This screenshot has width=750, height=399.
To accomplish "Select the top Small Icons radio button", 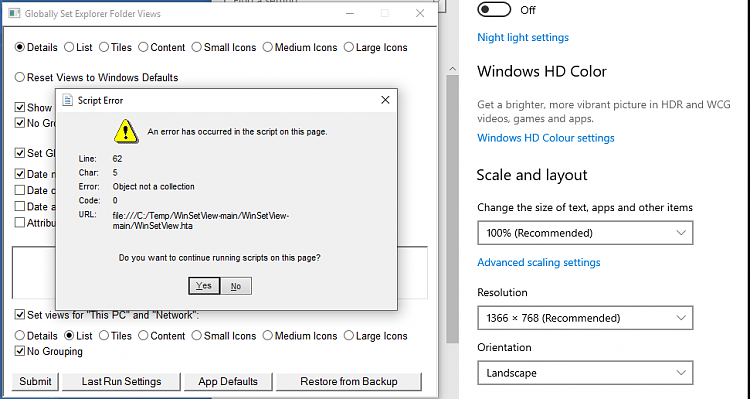I will (x=197, y=47).
